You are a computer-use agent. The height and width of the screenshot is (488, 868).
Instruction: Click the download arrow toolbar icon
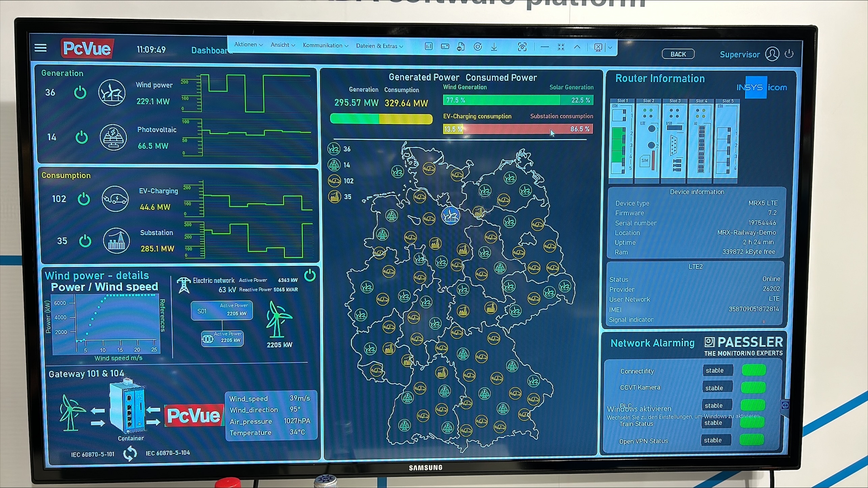[494, 47]
